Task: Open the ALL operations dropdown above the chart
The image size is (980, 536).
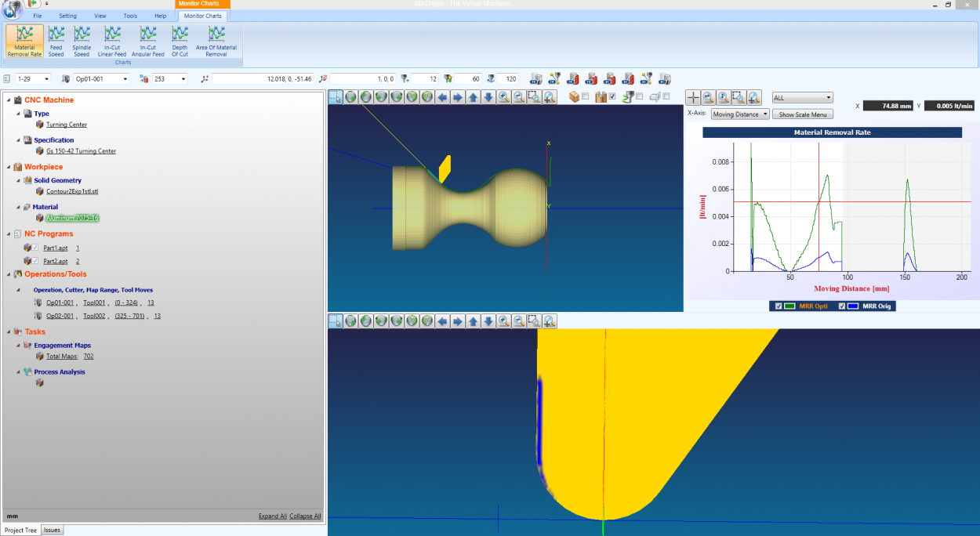Action: 802,97
